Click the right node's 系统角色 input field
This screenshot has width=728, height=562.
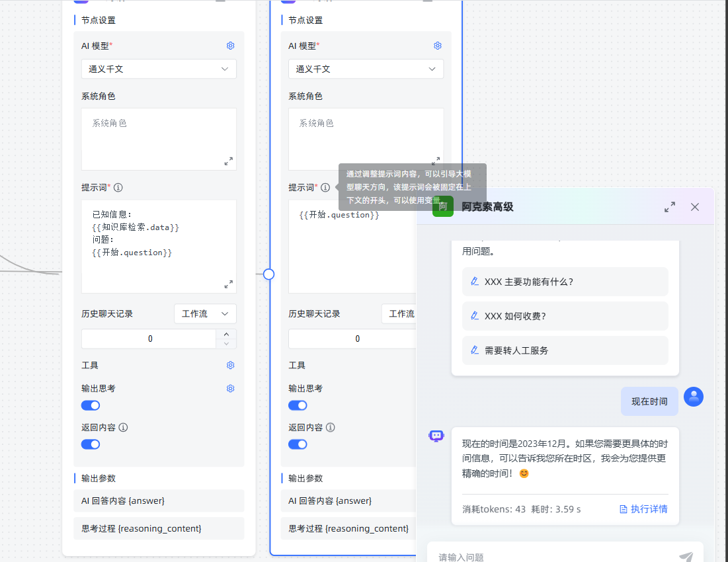(x=366, y=140)
